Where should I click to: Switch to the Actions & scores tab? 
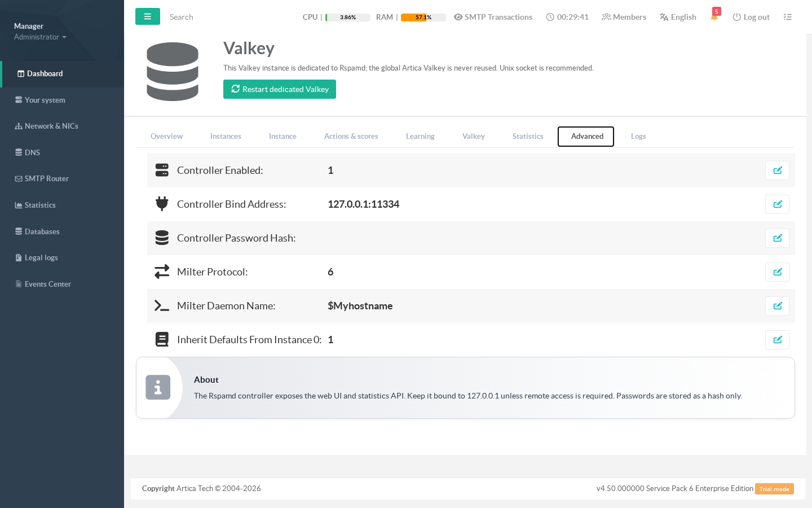tap(351, 137)
